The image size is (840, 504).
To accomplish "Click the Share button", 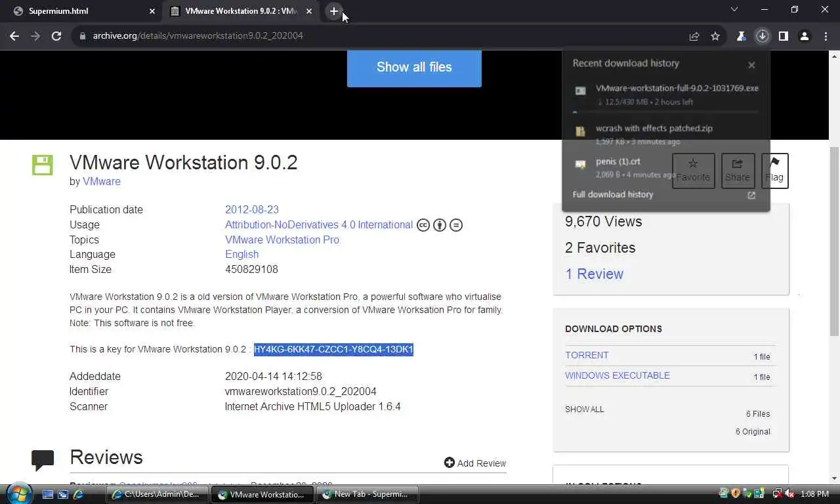I will click(x=737, y=171).
